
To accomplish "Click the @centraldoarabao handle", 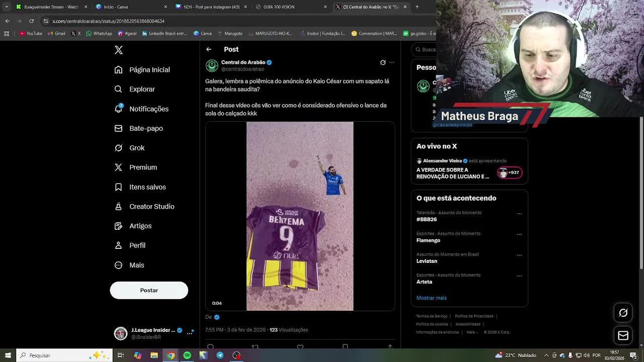I will (x=243, y=69).
